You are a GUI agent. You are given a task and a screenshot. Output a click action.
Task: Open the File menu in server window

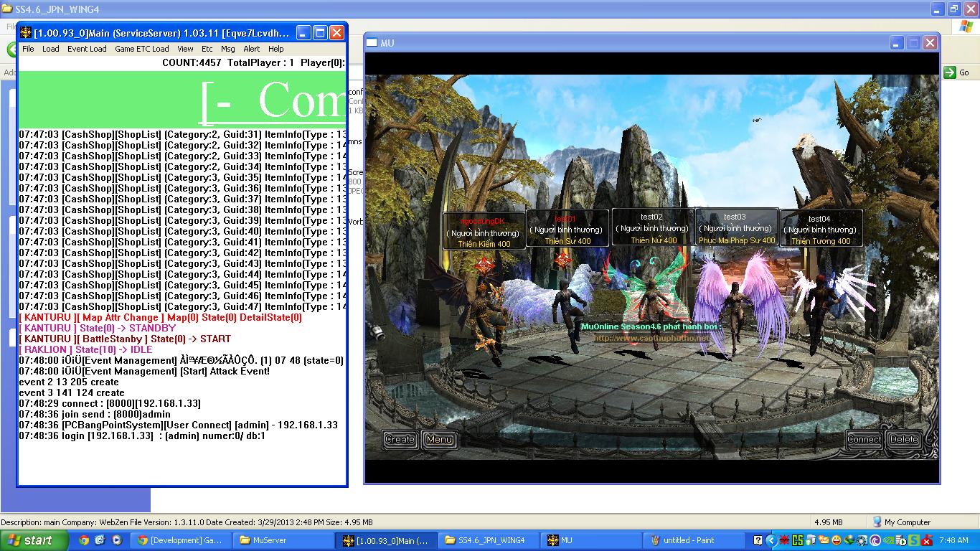pyautogui.click(x=28, y=49)
